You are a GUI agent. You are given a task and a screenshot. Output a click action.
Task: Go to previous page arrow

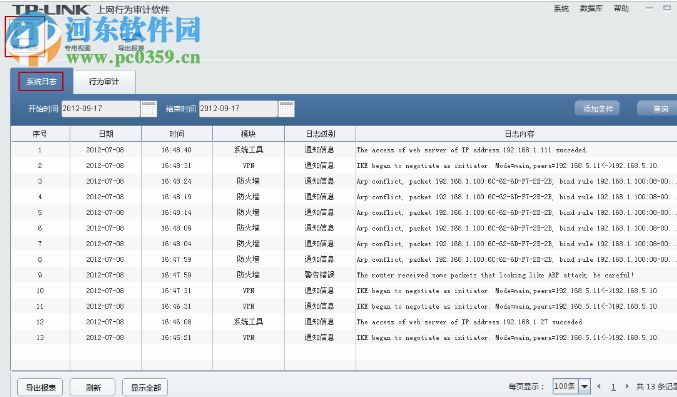click(x=599, y=386)
